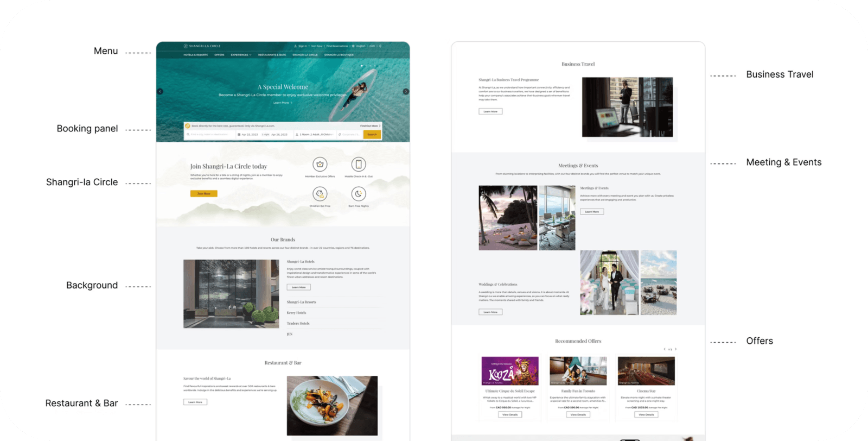Expand the Kerry Hotels brand row
The height and width of the screenshot is (441, 868).
[334, 313]
